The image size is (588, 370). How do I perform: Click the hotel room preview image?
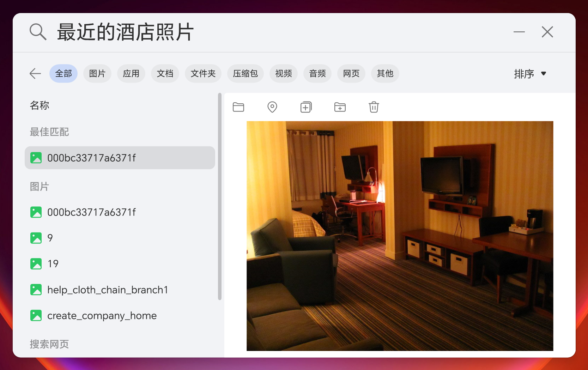point(400,236)
